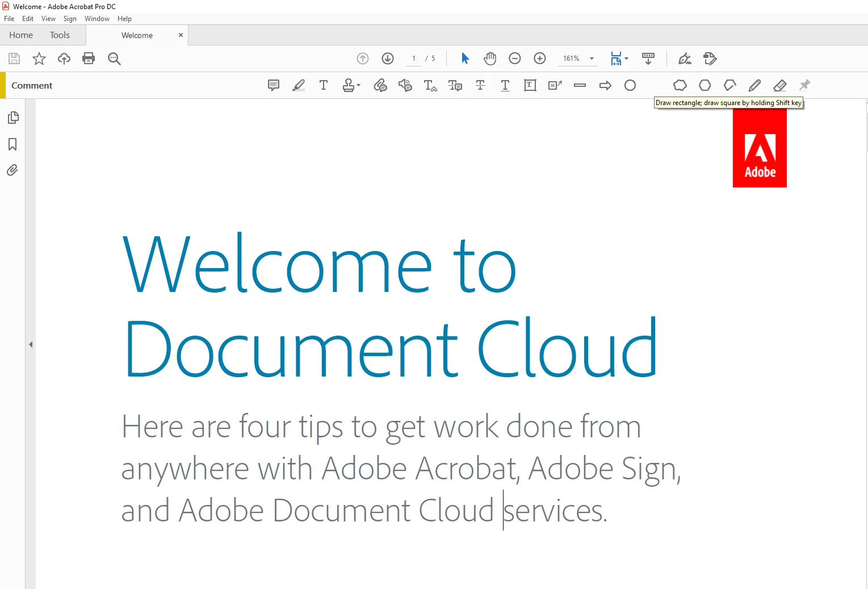Screen dimensions: 868x589
Task: Zoom in with the plus icon
Action: click(540, 59)
